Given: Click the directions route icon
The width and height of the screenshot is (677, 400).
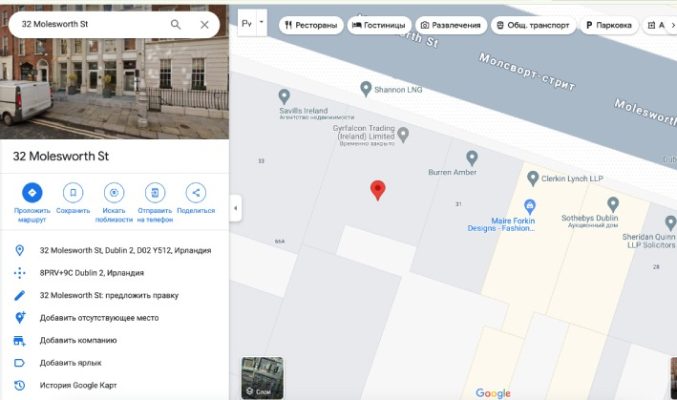Looking at the screenshot, I should click(32, 193).
